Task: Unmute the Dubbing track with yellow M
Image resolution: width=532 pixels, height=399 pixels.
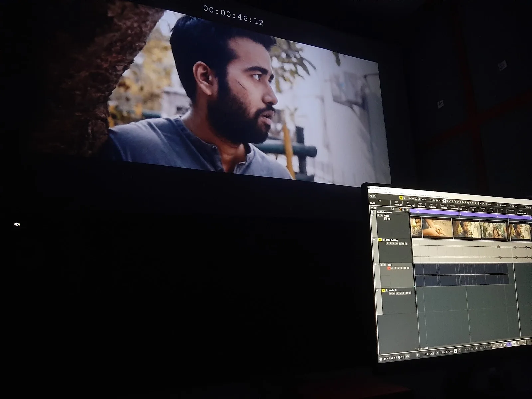Action: pos(380,240)
